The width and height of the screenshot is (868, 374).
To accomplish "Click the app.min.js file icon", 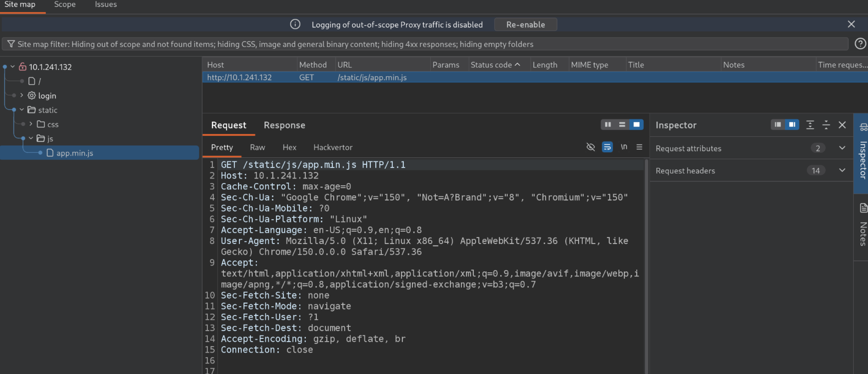I will click(50, 153).
